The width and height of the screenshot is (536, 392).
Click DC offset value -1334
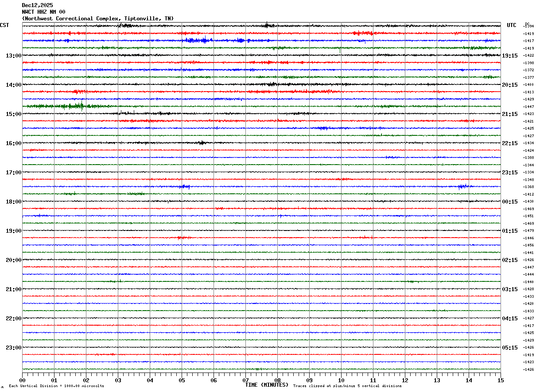click(x=528, y=172)
